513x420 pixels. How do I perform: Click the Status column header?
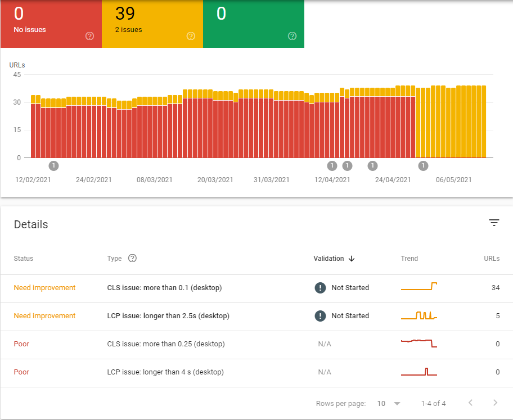pyautogui.click(x=24, y=259)
